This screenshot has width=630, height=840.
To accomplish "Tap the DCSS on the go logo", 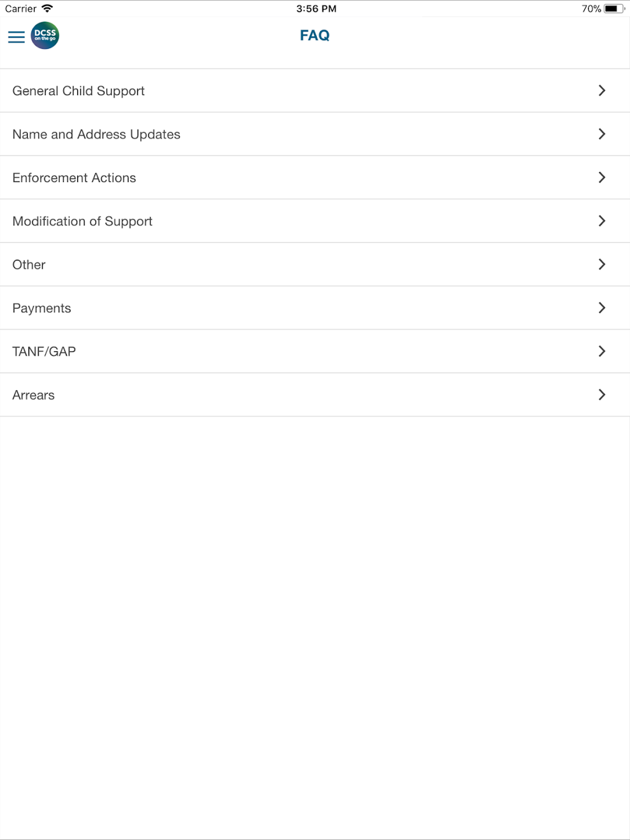I will (45, 36).
